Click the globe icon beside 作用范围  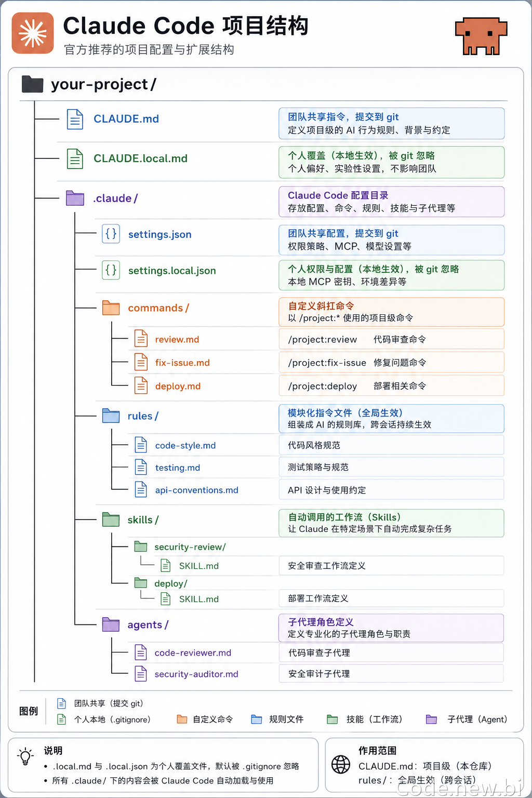(341, 764)
